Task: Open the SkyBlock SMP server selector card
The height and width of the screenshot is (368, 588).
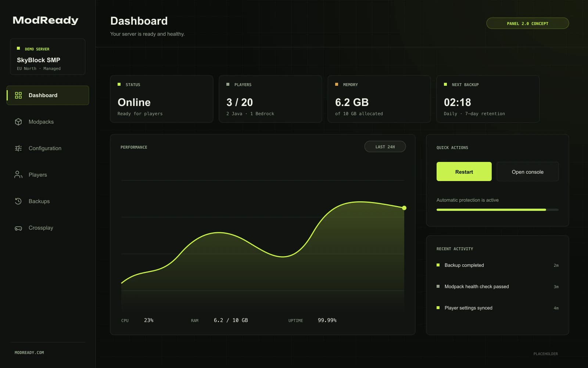Action: [48, 57]
